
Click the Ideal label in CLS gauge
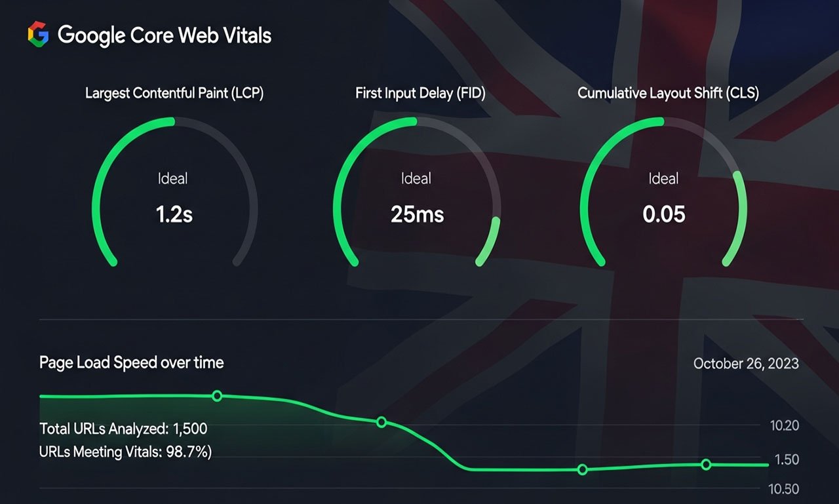pos(663,178)
